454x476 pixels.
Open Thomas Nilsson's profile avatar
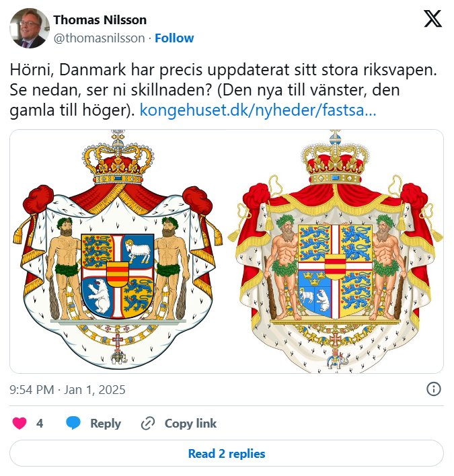[28, 28]
